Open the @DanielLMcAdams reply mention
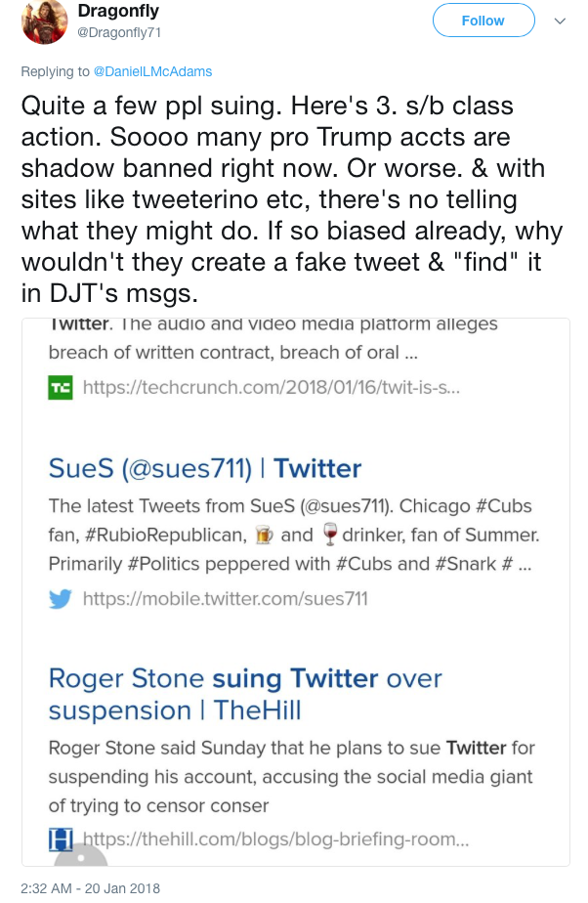 (x=152, y=71)
